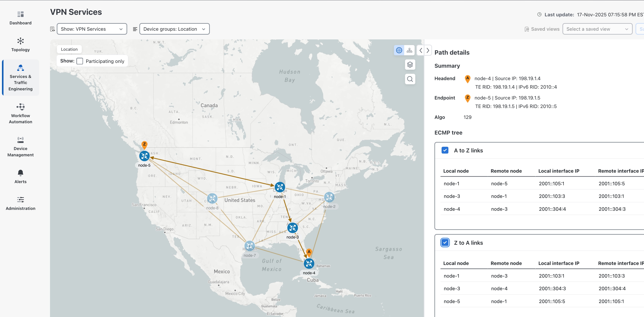Click the map search magnifier icon
Viewport: 644px width, 317px height.
[410, 79]
